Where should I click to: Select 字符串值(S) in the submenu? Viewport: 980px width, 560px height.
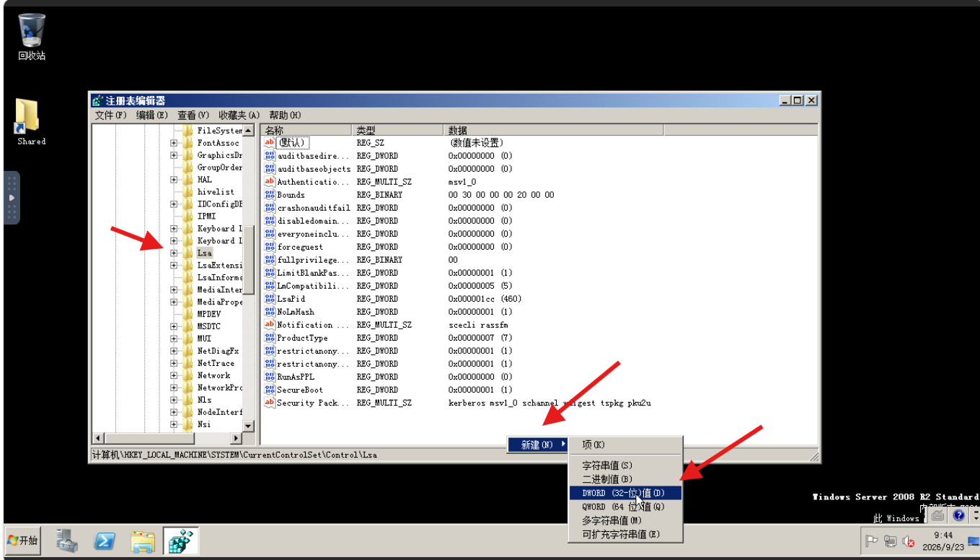(x=624, y=465)
